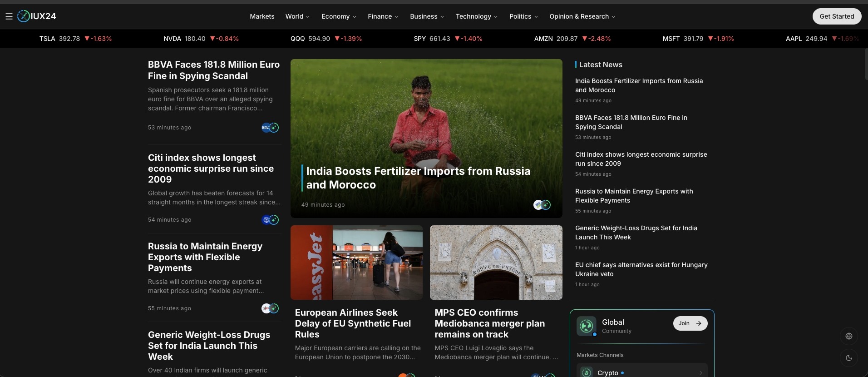Select the QQQ ticker quote

click(326, 39)
